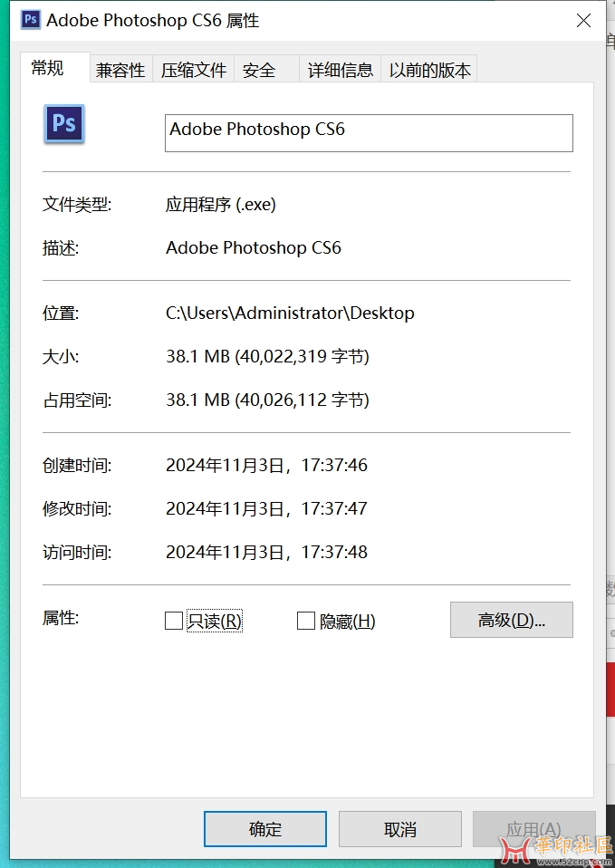Open advanced attributes with 高级(D)...
The width and height of the screenshot is (615, 868).
pyautogui.click(x=512, y=620)
